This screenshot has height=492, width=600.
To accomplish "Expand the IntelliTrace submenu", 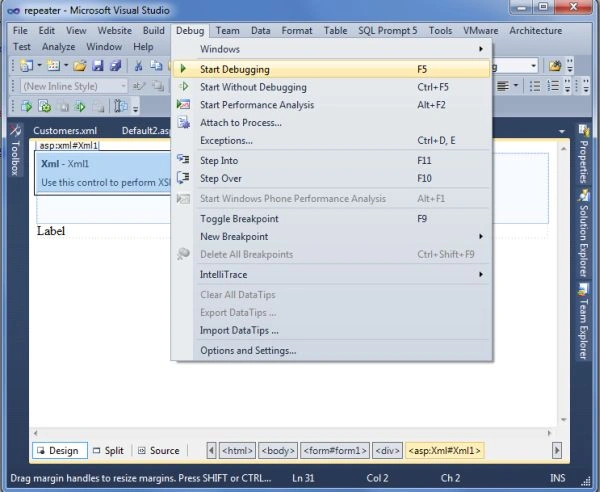I will pyautogui.click(x=481, y=274).
